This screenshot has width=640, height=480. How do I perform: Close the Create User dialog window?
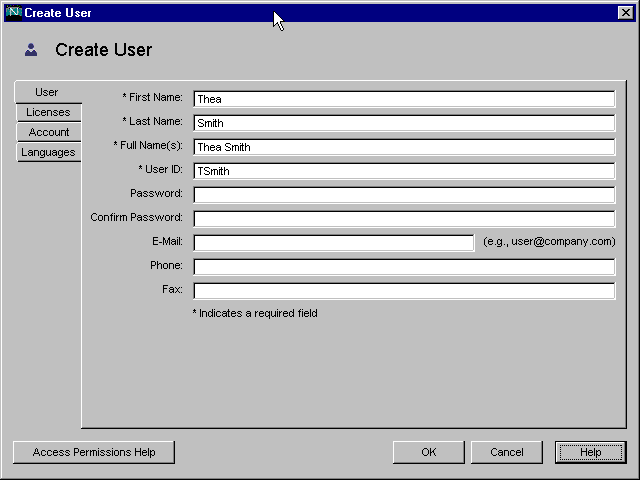(625, 13)
